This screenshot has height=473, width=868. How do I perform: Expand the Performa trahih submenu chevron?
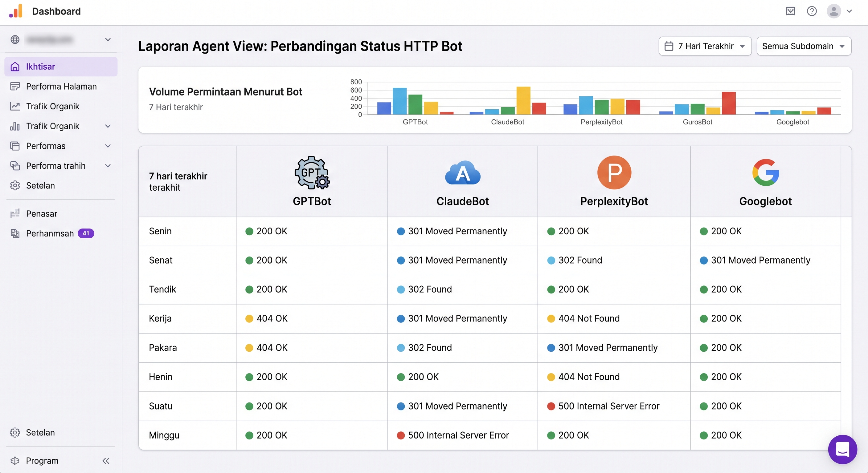pos(108,166)
